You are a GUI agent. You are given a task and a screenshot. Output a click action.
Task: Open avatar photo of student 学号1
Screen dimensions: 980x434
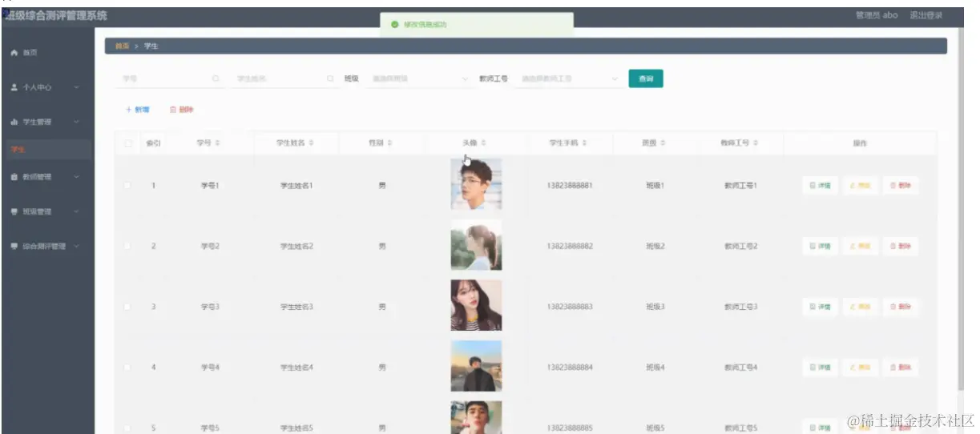(476, 184)
